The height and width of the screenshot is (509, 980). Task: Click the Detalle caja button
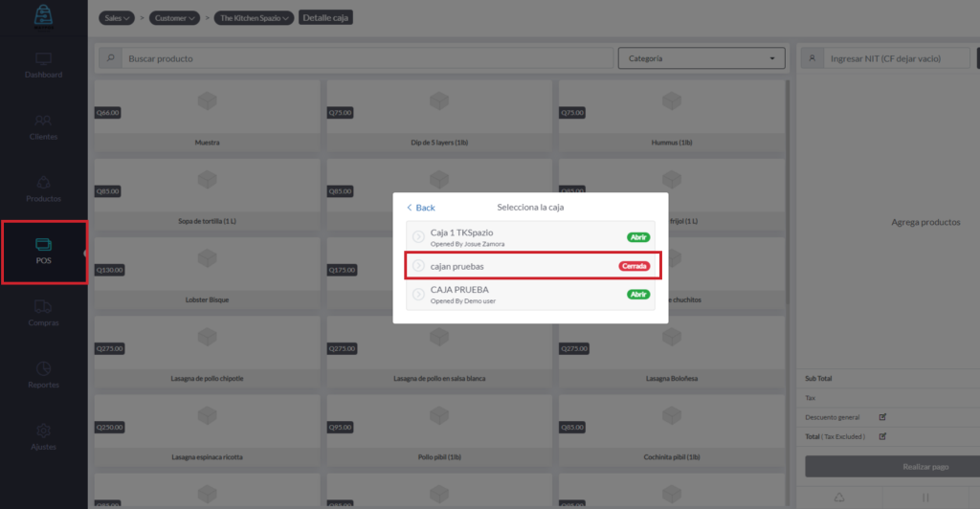[326, 18]
